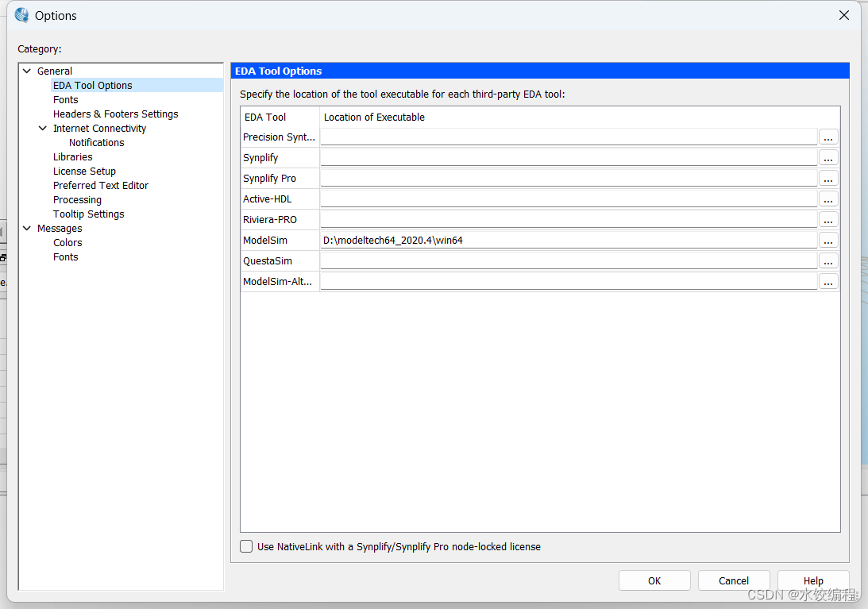Click the Riviera-PRO location field

(569, 220)
